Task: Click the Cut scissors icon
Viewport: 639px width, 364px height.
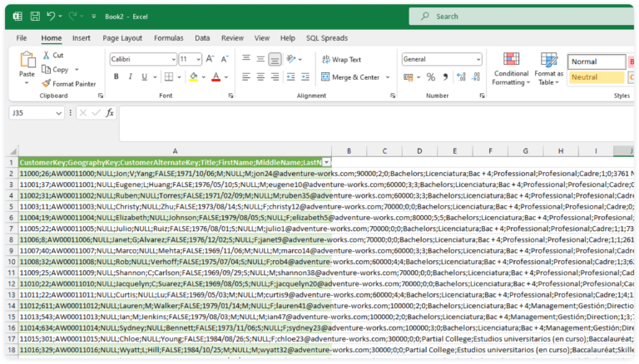Action: [x=47, y=55]
